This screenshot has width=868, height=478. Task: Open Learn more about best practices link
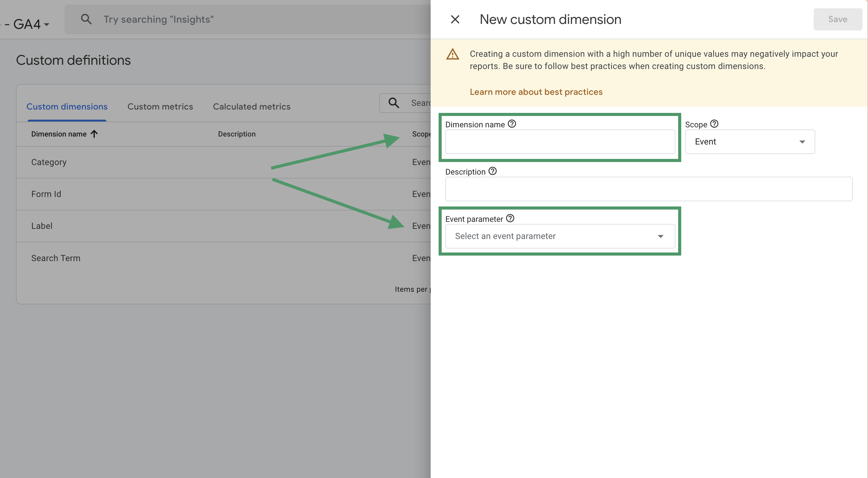(536, 92)
